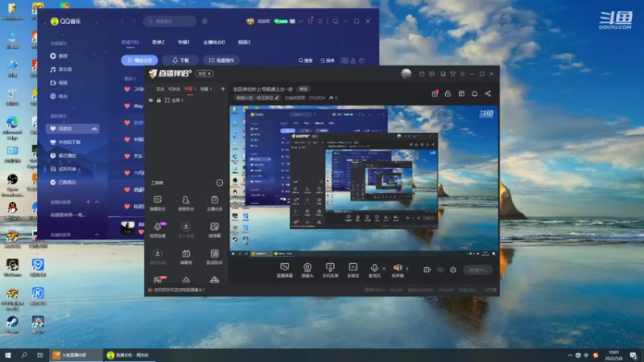Add a 多媒体 media source
This screenshot has width=644, height=362.
point(353,270)
